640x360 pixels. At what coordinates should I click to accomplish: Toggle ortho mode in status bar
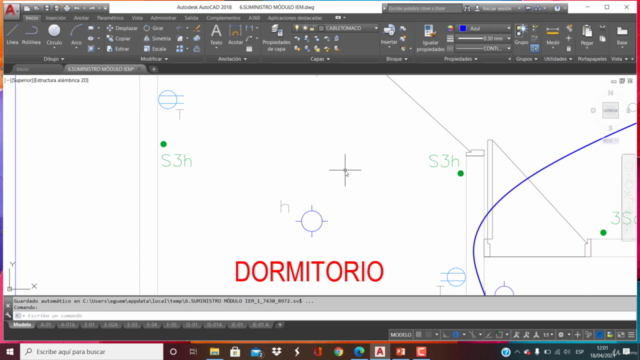446,335
